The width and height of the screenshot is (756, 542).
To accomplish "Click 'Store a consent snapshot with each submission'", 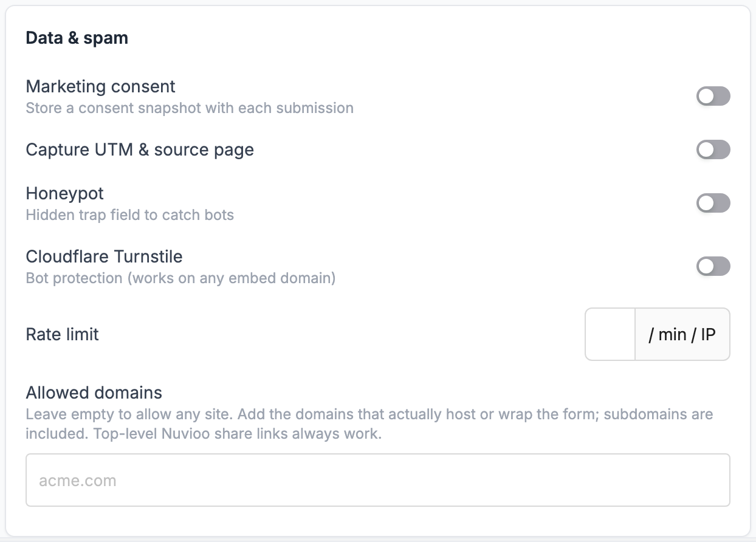I will [190, 108].
